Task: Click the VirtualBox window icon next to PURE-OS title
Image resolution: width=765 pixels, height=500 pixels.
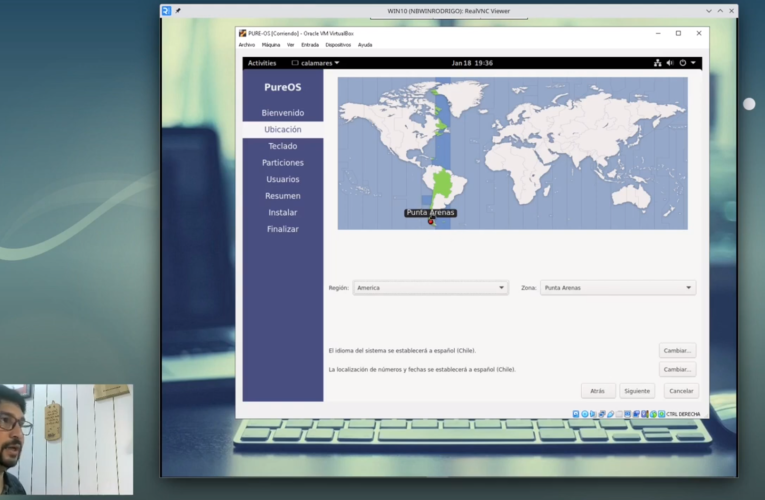Action: (x=242, y=33)
